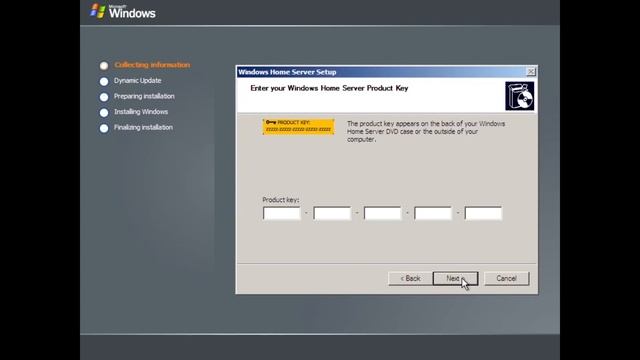
Task: Click the product key location description text
Action: [426, 131]
